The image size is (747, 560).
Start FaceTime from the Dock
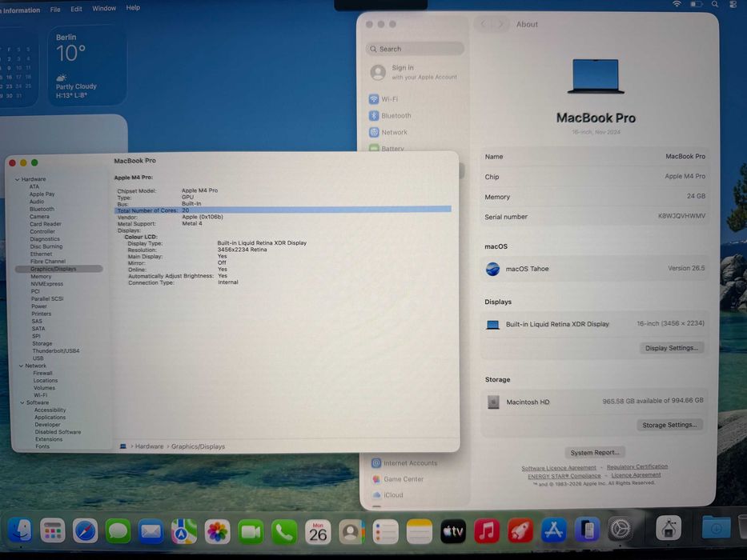pos(251,531)
